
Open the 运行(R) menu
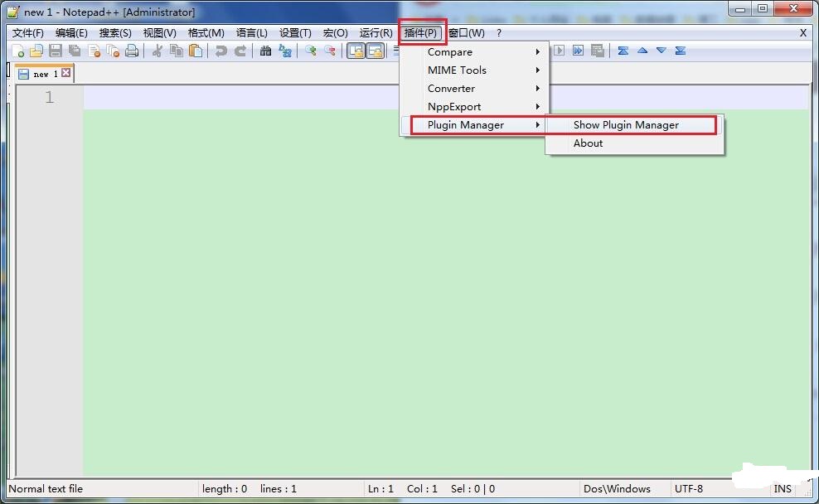click(x=376, y=33)
